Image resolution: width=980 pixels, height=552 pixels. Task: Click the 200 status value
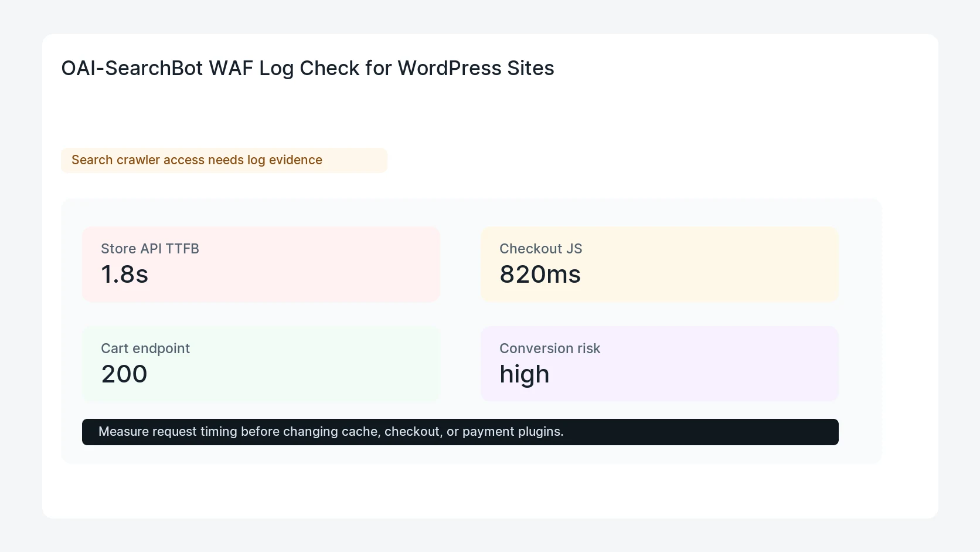tap(124, 374)
